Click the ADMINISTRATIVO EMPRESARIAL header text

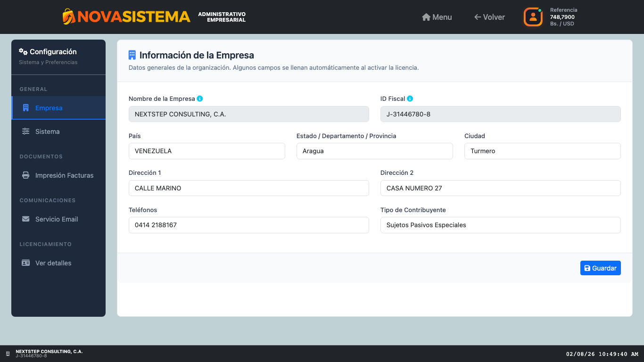click(x=222, y=17)
